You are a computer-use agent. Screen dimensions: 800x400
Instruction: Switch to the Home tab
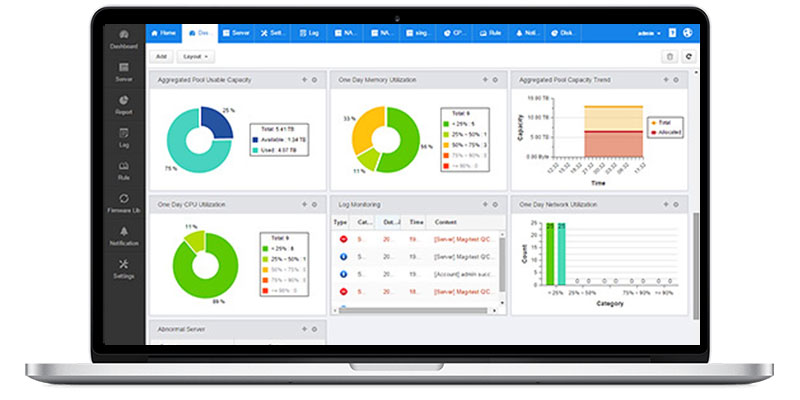tap(164, 33)
